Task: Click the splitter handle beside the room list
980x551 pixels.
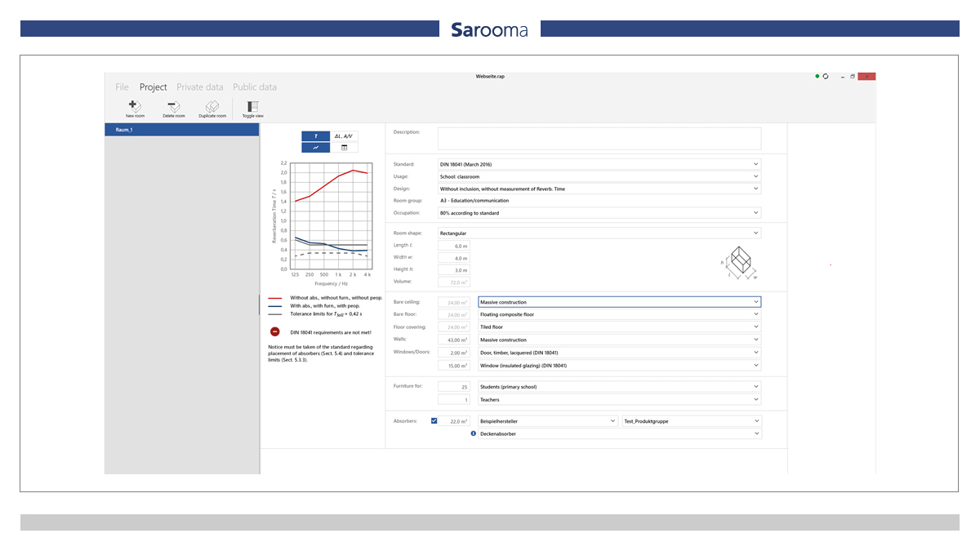Action: pyautogui.click(x=260, y=305)
